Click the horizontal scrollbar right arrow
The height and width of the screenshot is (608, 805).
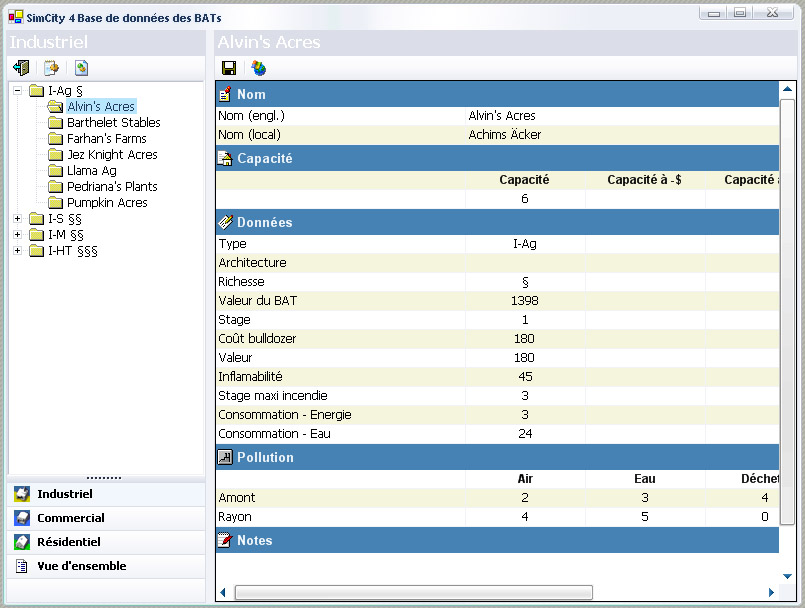point(771,592)
